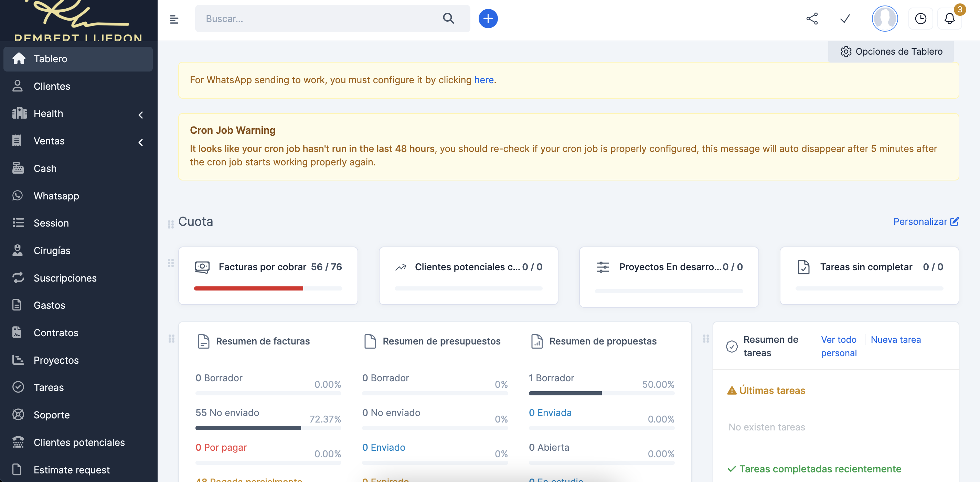Screen dimensions: 980x482
Task: Click the Tareas check-circle icon
Action: (18, 387)
